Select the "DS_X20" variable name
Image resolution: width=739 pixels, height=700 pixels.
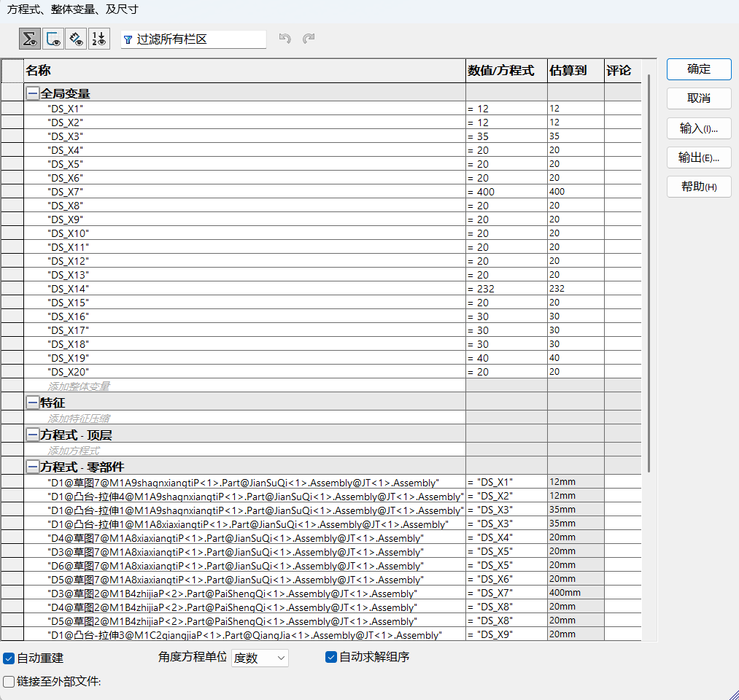click(68, 372)
